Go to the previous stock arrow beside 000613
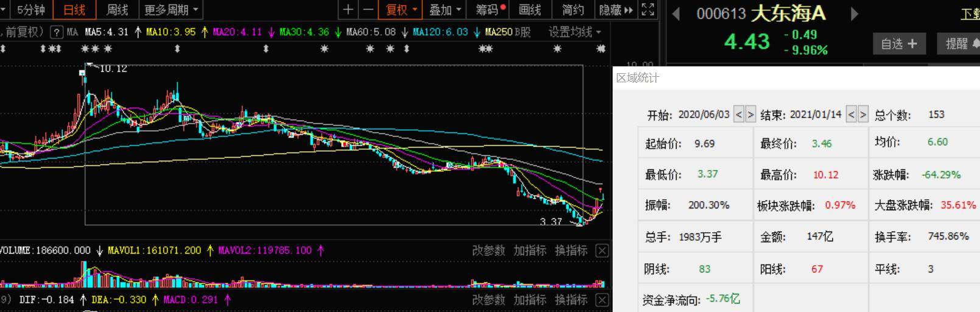Viewport: 980px width, 312px height. [x=675, y=13]
